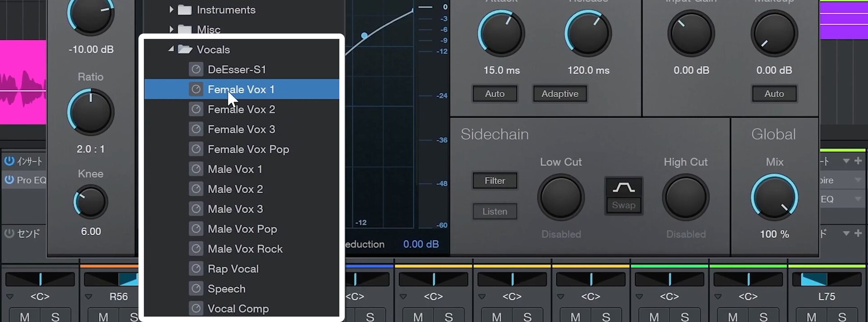This screenshot has width=868, height=322.
Task: Collapse the Vocals folder tree arrow
Action: tap(171, 49)
